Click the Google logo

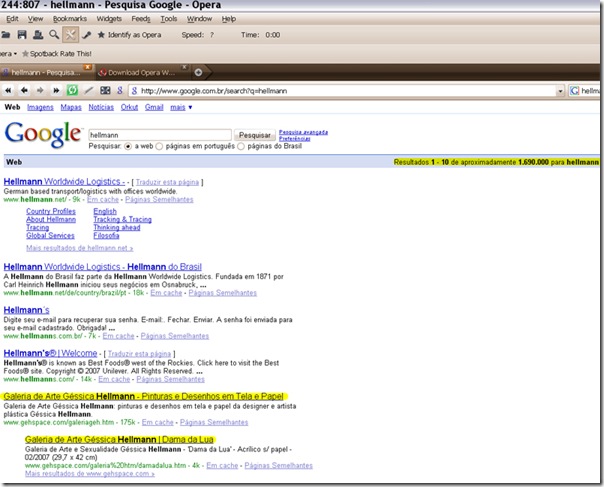pyautogui.click(x=43, y=134)
